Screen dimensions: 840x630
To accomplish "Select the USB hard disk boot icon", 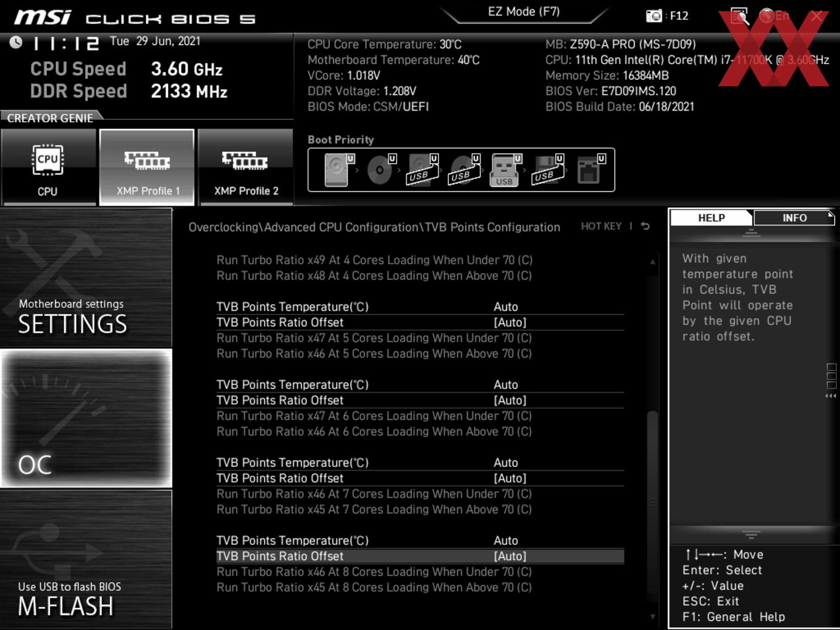I will click(422, 170).
